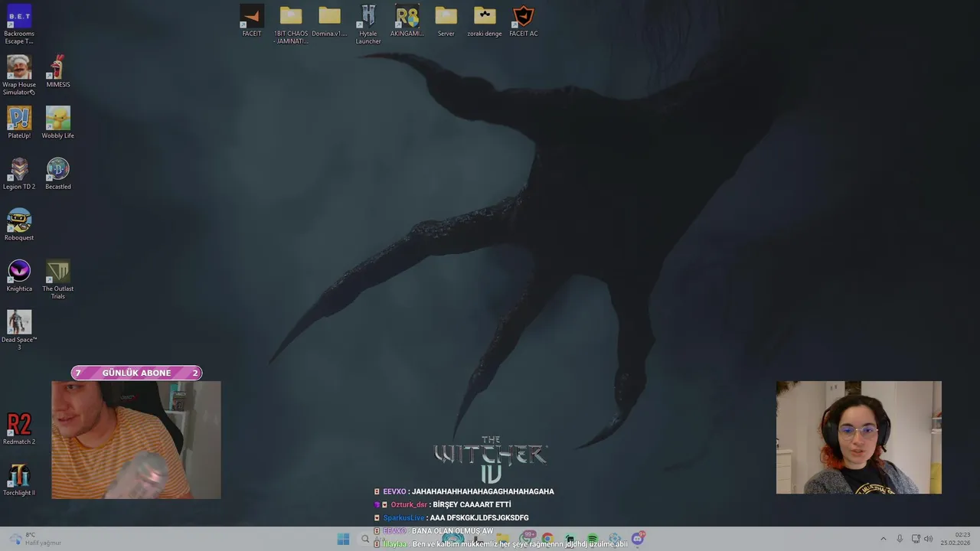Select the AKINGAMI R8 shortcut
980x551 pixels.
coord(407,21)
